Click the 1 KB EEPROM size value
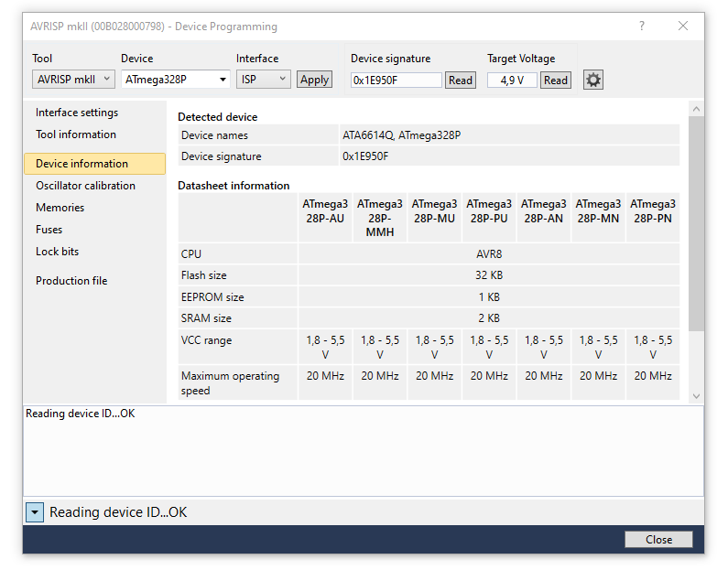This screenshot has width=728, height=570. tap(489, 296)
